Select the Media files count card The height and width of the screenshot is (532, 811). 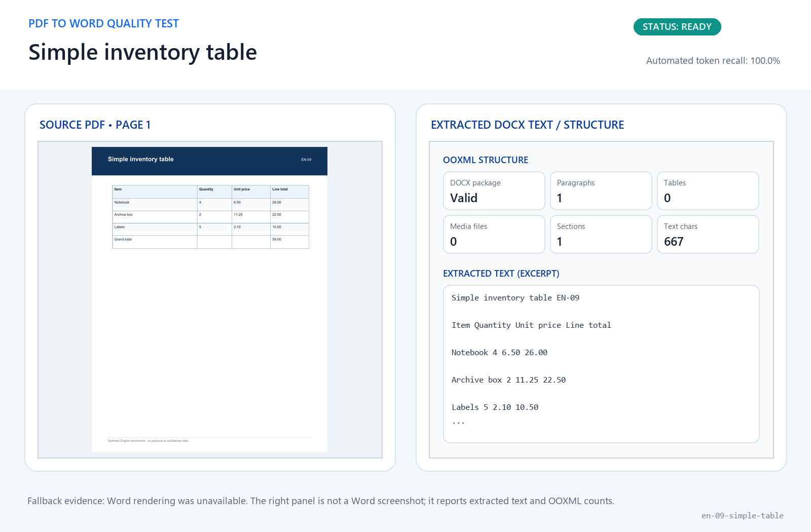[494, 234]
